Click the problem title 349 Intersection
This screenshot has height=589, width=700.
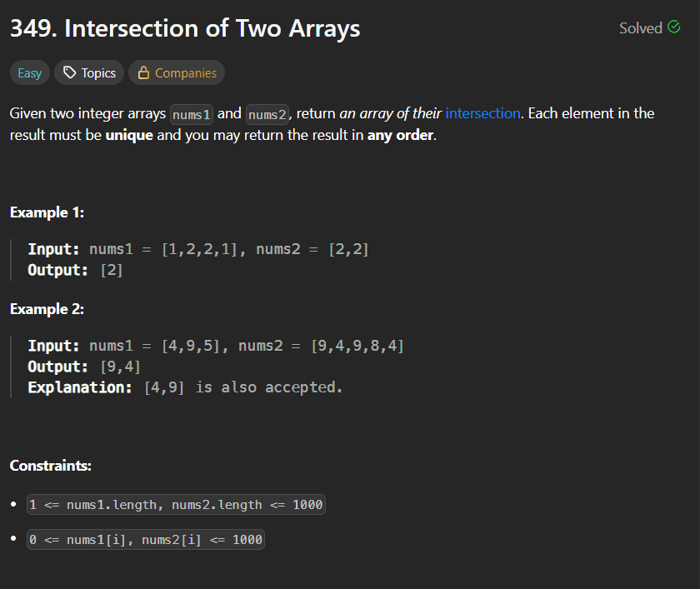pyautogui.click(x=183, y=27)
